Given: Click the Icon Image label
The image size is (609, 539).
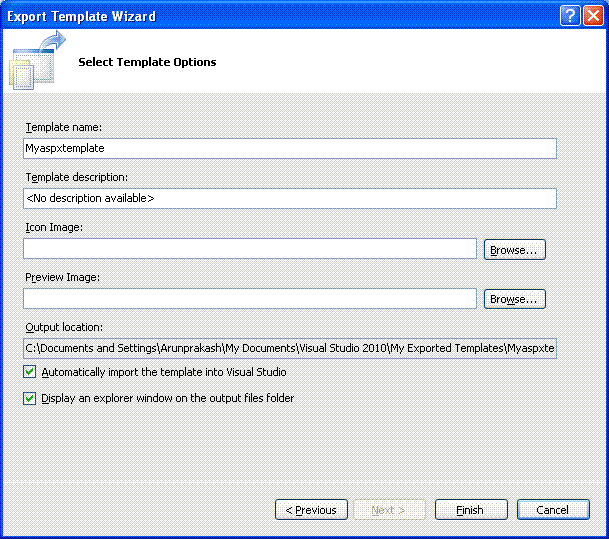Looking at the screenshot, I should tap(54, 227).
